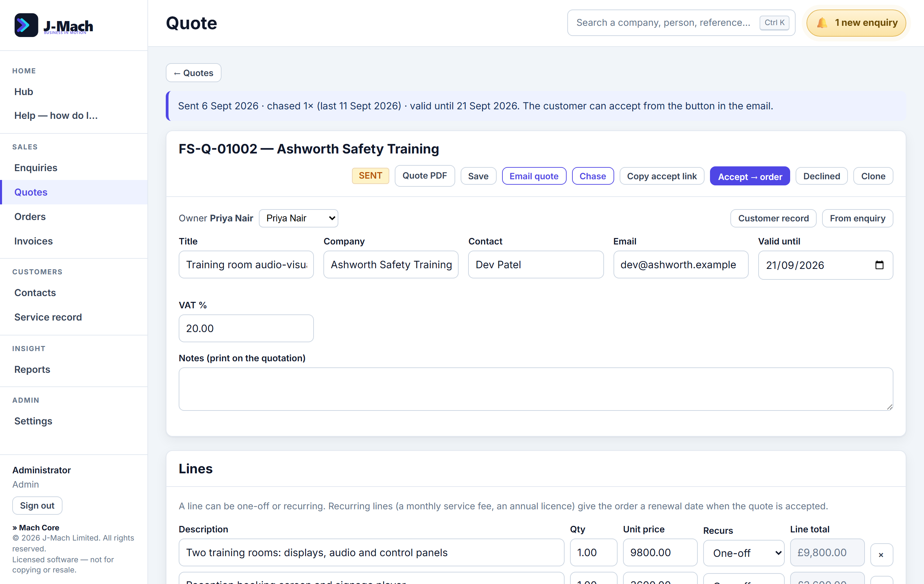Focus the global search box
The image size is (924, 584).
pyautogui.click(x=681, y=23)
